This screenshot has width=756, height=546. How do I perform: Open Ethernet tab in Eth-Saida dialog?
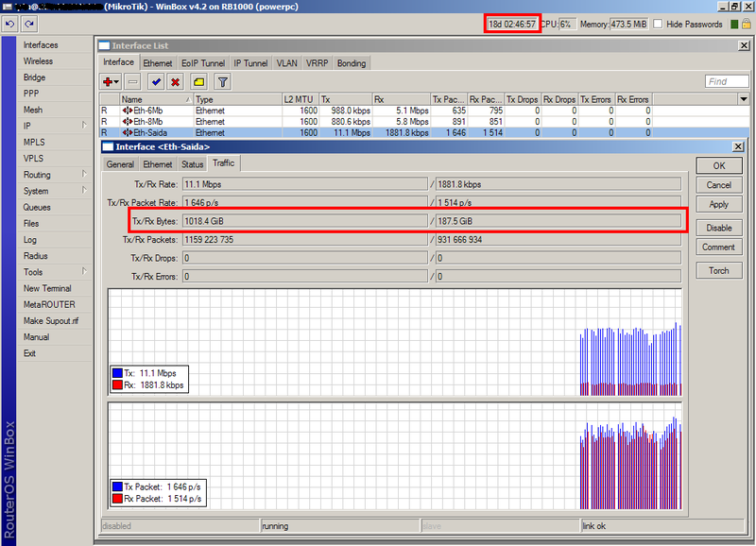(x=158, y=164)
